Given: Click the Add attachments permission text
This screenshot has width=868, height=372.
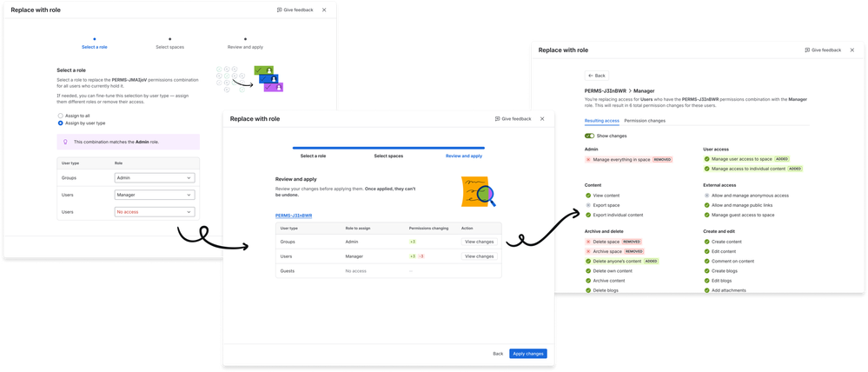Looking at the screenshot, I should pos(729,290).
